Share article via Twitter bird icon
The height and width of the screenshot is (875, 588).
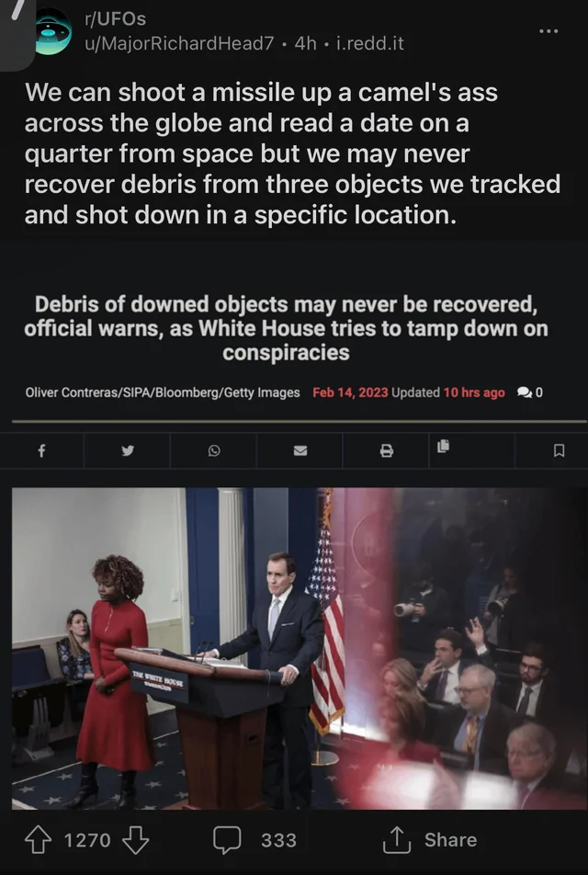point(128,450)
